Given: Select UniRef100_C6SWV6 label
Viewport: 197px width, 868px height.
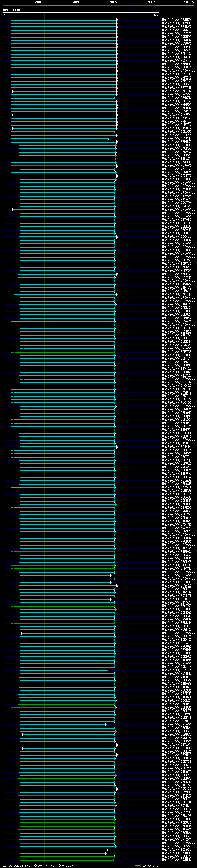Looking at the screenshot, I should tap(177, 43).
